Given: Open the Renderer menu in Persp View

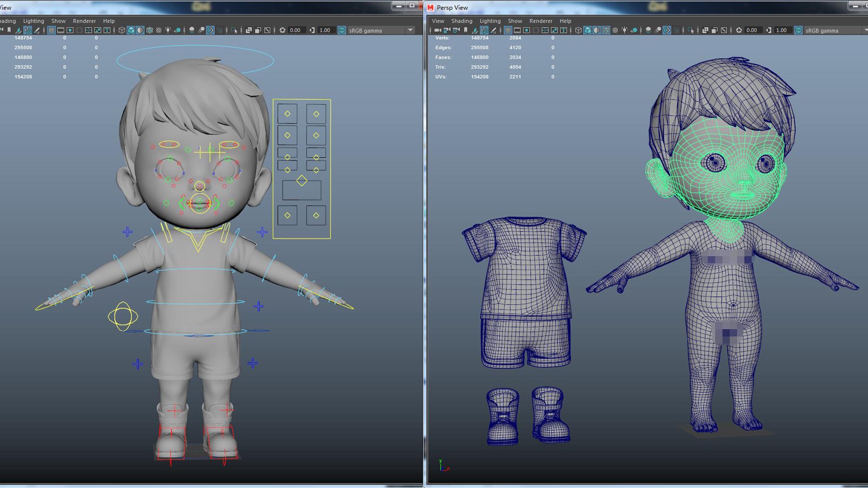Looking at the screenshot, I should [541, 21].
